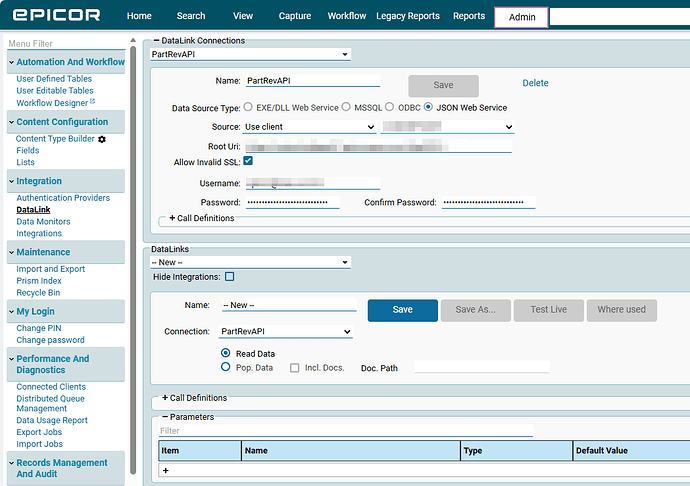Open the Reports menu
The height and width of the screenshot is (486, 690).
coord(469,16)
